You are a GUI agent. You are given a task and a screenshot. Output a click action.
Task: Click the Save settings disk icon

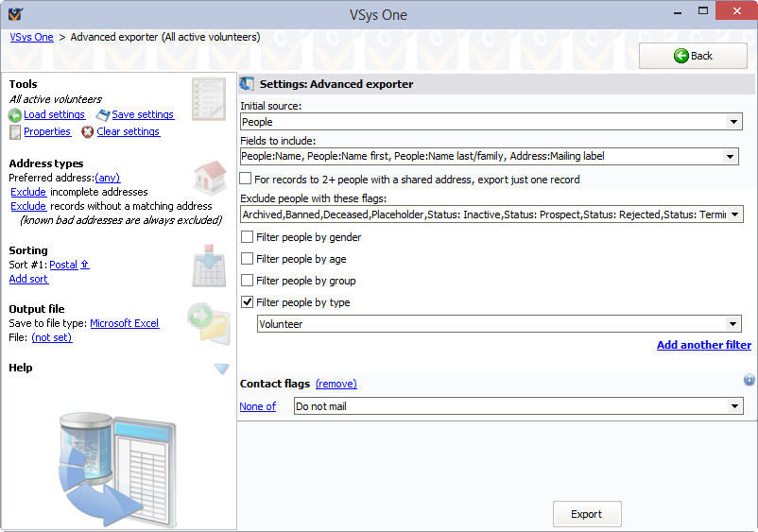click(x=103, y=115)
